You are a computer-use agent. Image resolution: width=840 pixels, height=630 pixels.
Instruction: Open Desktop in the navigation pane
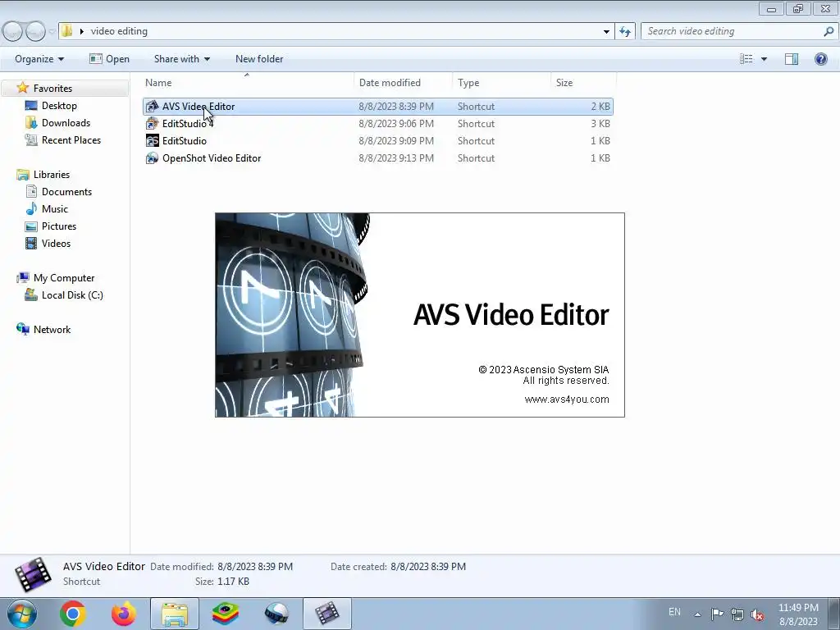pos(59,106)
